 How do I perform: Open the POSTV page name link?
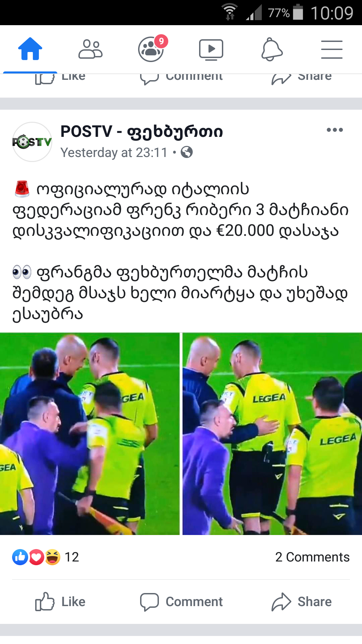141,131
